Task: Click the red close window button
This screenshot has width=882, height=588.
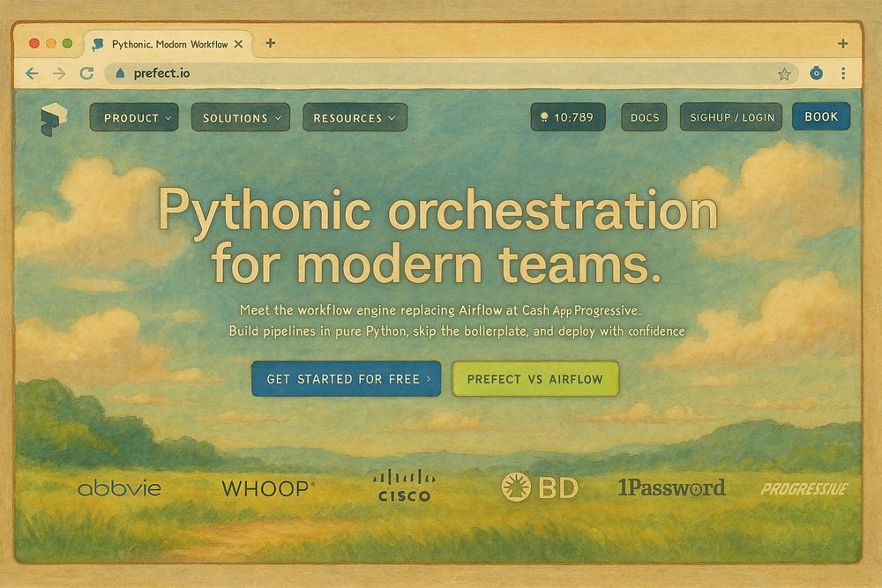Action: click(34, 43)
